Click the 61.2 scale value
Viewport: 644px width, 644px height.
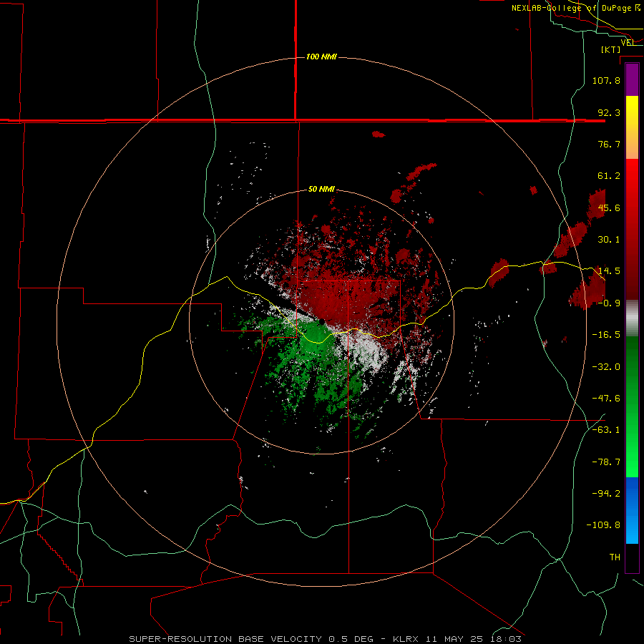[609, 176]
